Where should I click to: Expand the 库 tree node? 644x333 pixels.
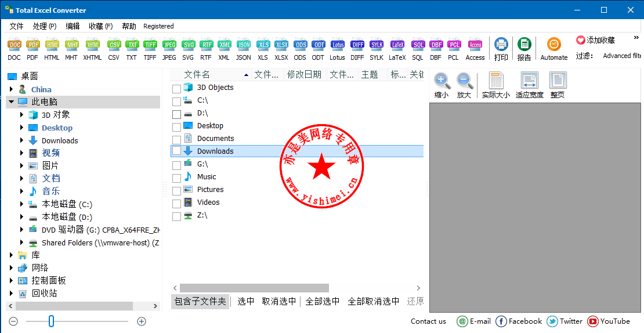[x=12, y=255]
